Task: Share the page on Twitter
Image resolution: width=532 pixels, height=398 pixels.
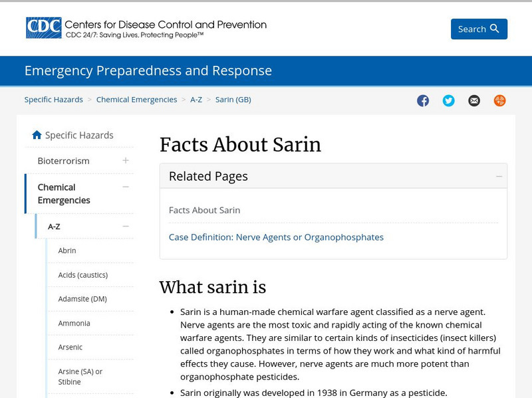Action: click(x=449, y=100)
